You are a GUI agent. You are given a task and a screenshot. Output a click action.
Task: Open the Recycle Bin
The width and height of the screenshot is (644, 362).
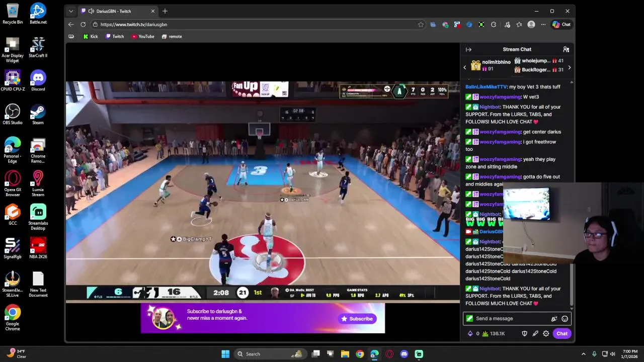[13, 14]
